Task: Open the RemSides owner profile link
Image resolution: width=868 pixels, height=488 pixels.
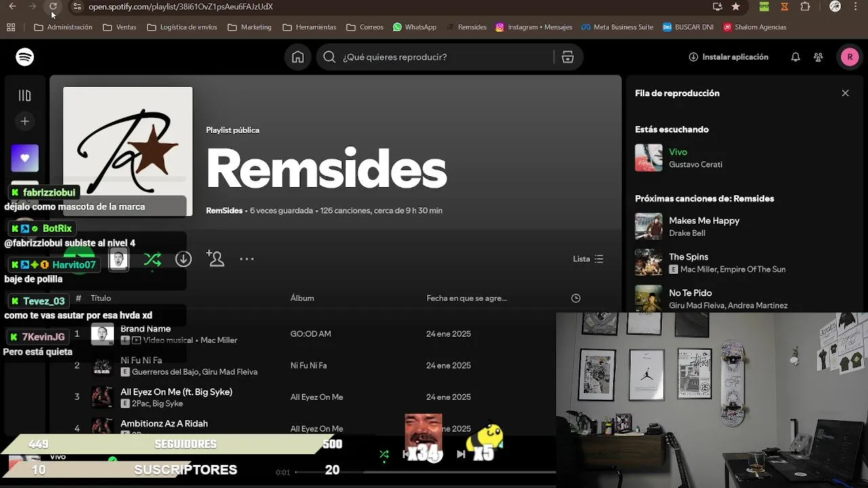Action: pos(224,211)
